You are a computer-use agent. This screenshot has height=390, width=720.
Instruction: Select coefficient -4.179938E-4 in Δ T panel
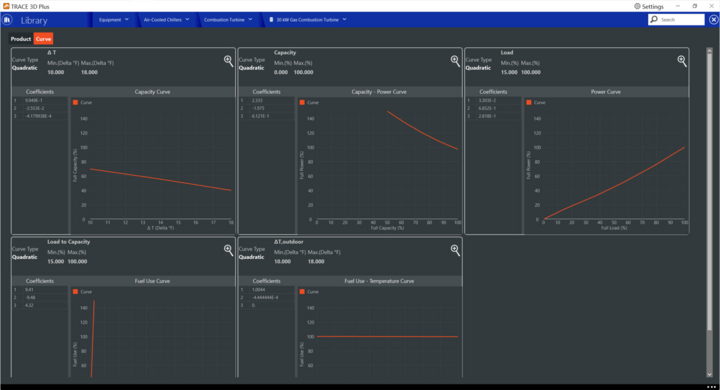(x=40, y=116)
